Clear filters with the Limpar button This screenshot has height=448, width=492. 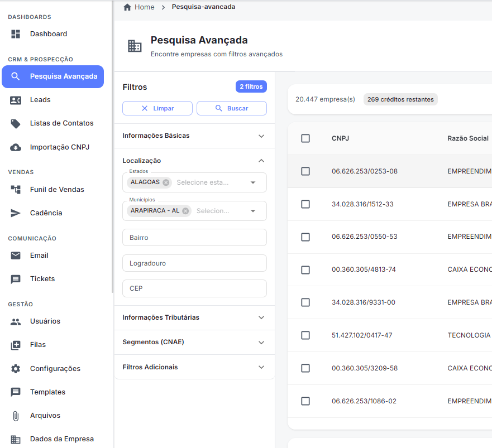157,108
